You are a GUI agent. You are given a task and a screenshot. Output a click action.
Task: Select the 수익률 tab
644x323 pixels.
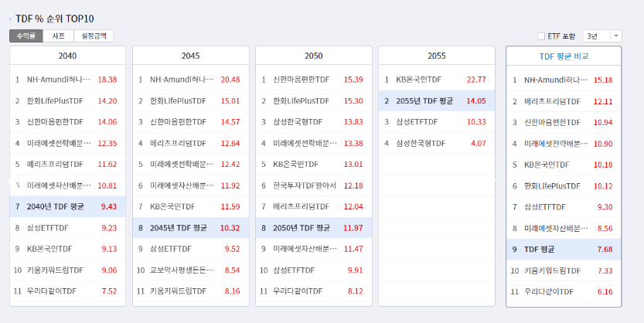26,36
